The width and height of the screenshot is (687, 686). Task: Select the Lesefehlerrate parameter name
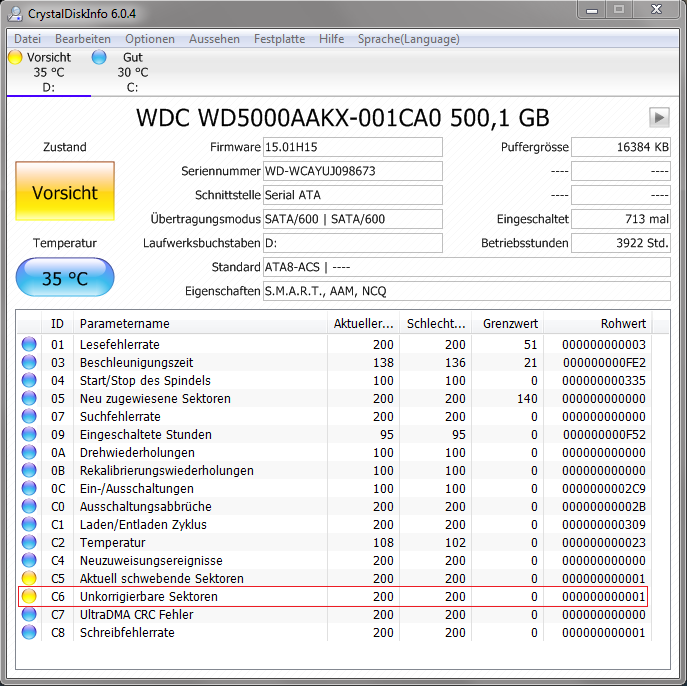(120, 345)
